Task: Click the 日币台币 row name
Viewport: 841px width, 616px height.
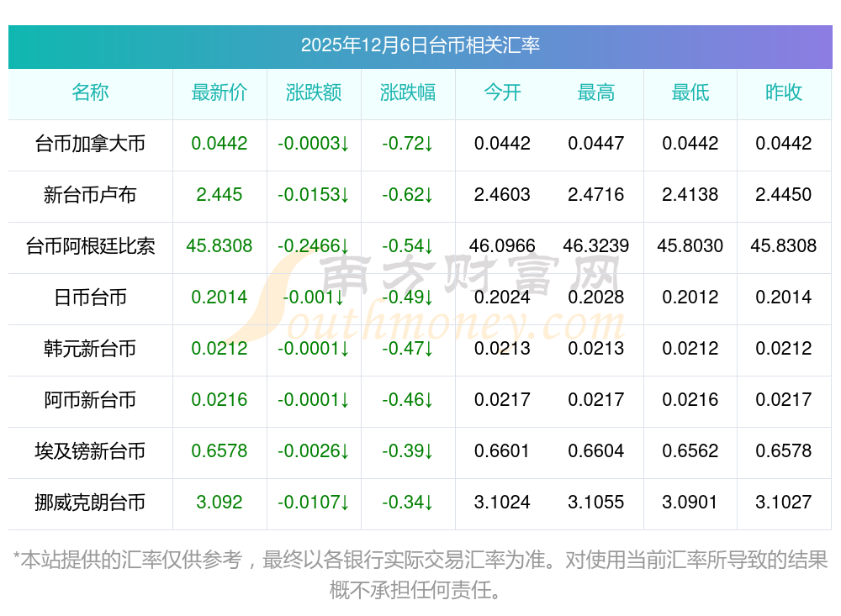Action: [90, 297]
